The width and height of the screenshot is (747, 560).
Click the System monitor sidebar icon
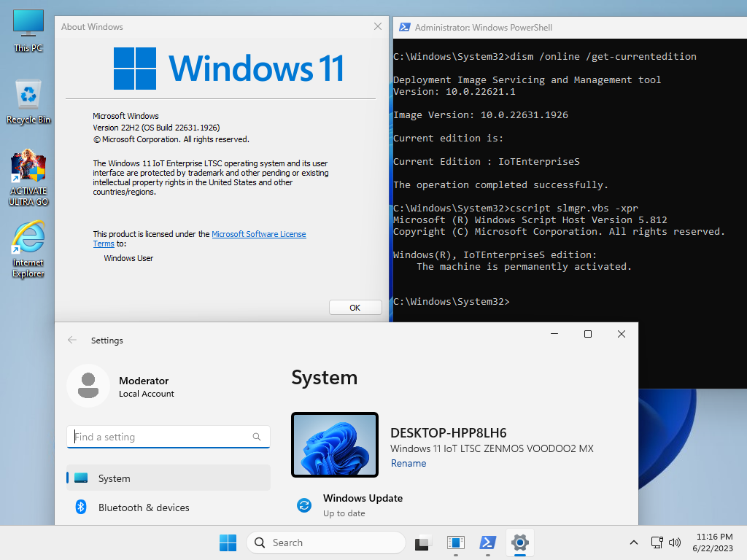tap(81, 478)
